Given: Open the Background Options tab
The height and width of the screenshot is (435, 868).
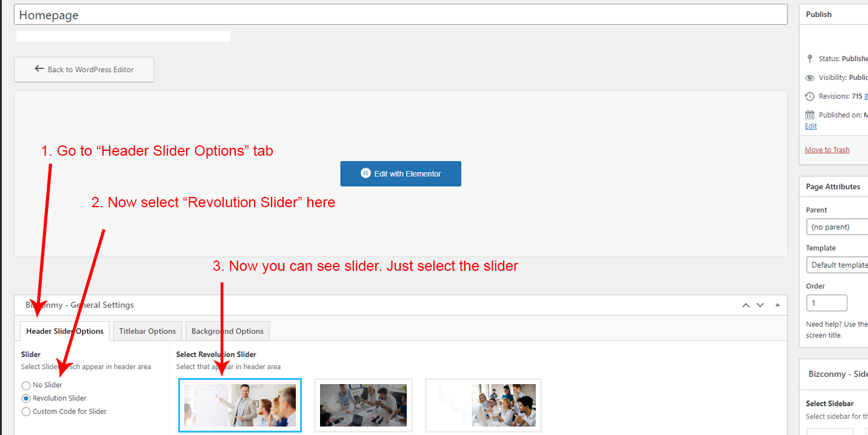Looking at the screenshot, I should coord(227,331).
